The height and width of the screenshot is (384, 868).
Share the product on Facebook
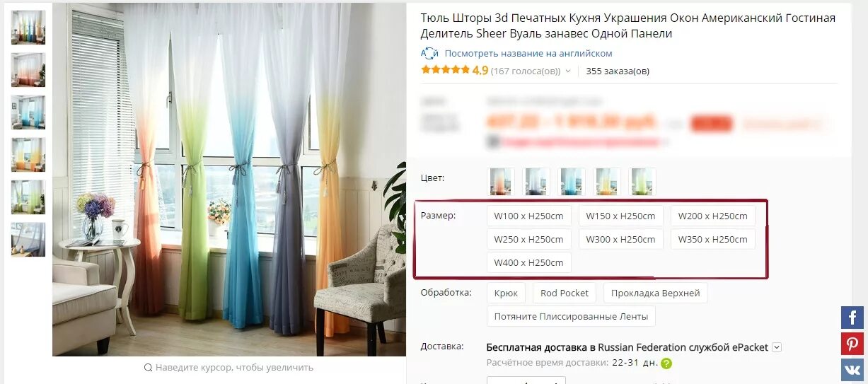pyautogui.click(x=852, y=318)
